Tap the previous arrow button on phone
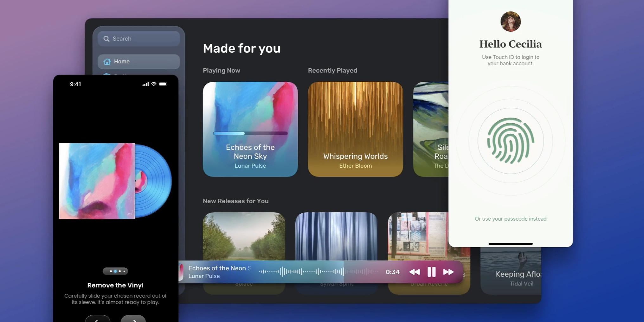This screenshot has width=644, height=322. coord(98,319)
